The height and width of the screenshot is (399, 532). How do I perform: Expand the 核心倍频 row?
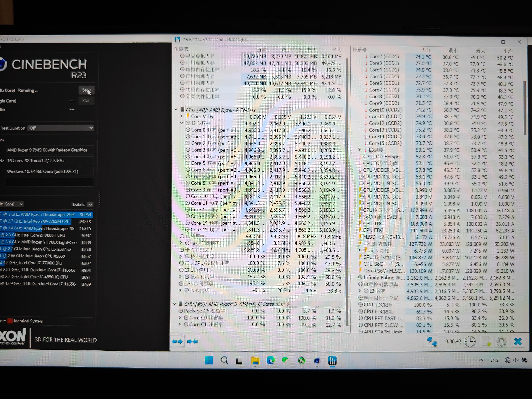point(180,290)
